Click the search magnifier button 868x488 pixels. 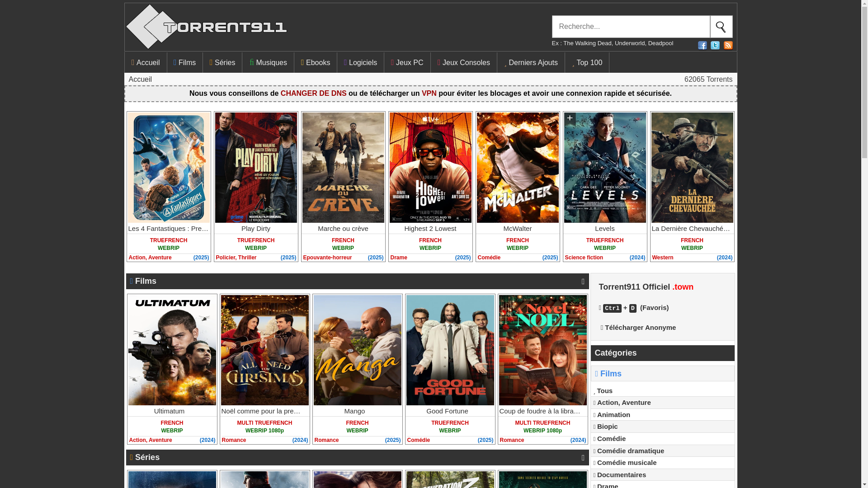point(721,27)
